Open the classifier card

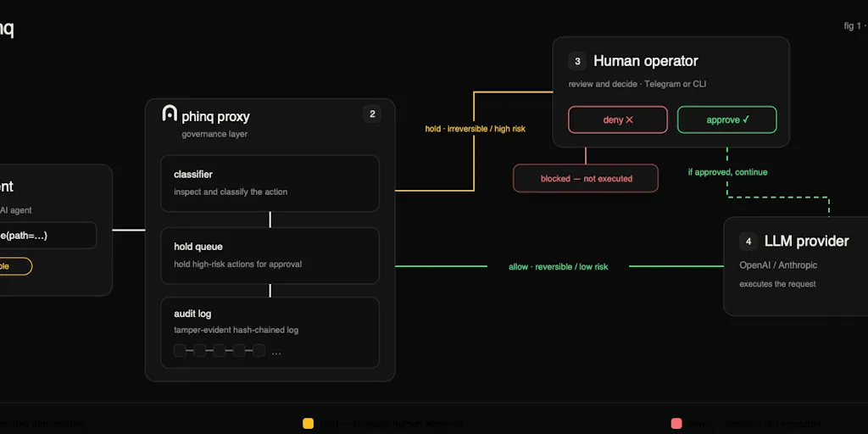270,183
